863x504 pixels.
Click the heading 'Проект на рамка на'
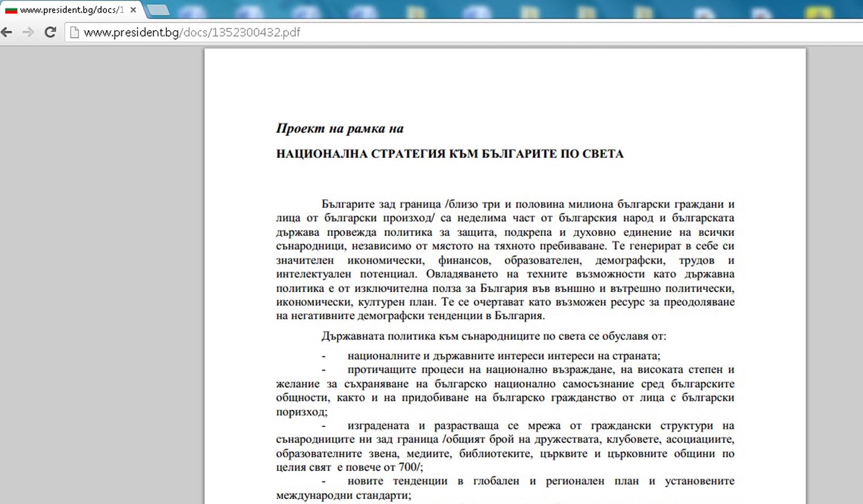coord(339,128)
